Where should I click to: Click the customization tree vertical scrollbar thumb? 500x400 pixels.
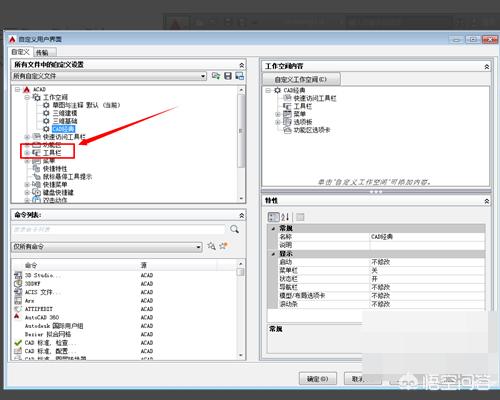point(241,131)
